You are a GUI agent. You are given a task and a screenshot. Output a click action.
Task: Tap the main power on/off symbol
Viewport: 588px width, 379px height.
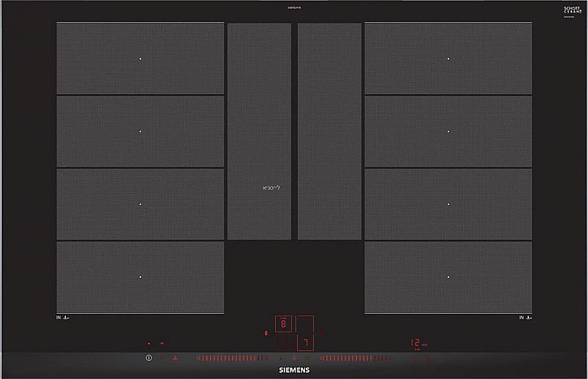click(x=149, y=358)
